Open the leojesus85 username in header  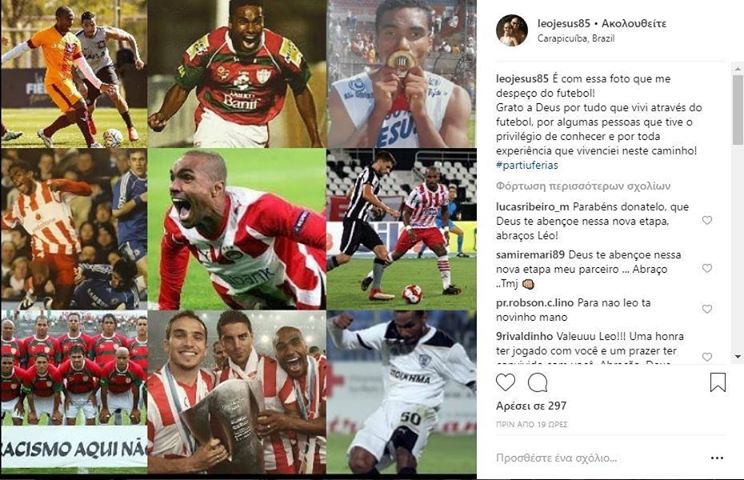[x=564, y=23]
